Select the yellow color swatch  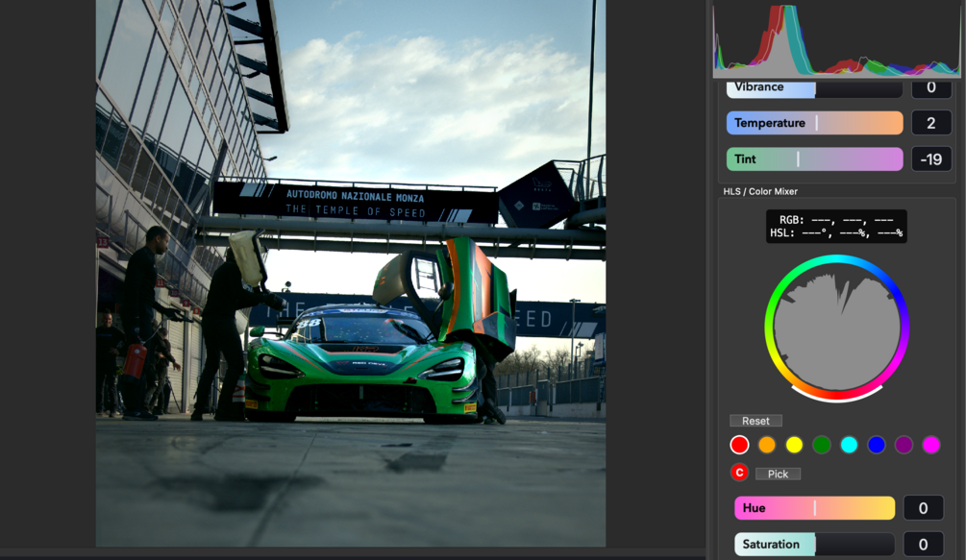pos(794,445)
